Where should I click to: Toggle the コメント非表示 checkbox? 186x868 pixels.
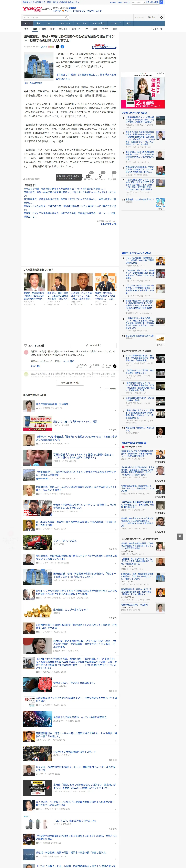pos(102,389)
